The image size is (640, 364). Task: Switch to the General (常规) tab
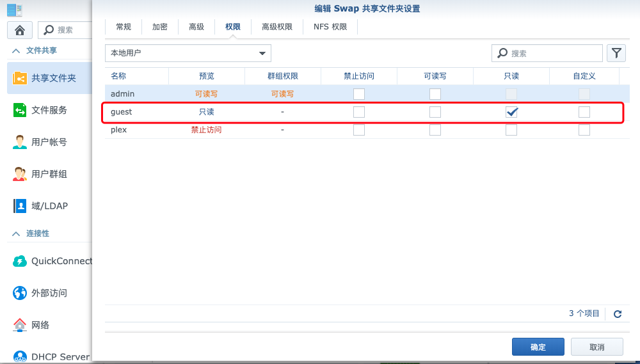click(124, 27)
